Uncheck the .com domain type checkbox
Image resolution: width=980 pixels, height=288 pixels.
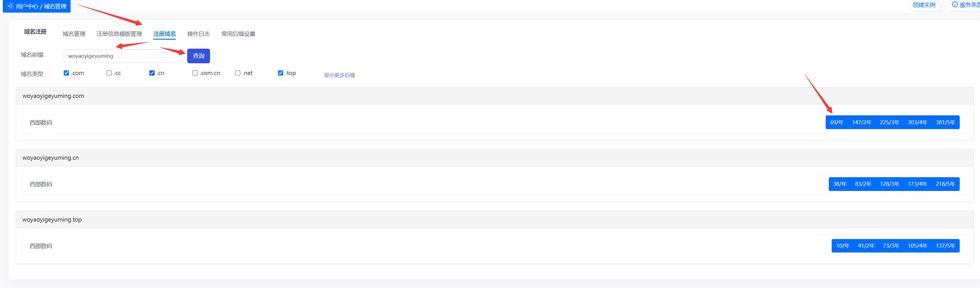66,73
